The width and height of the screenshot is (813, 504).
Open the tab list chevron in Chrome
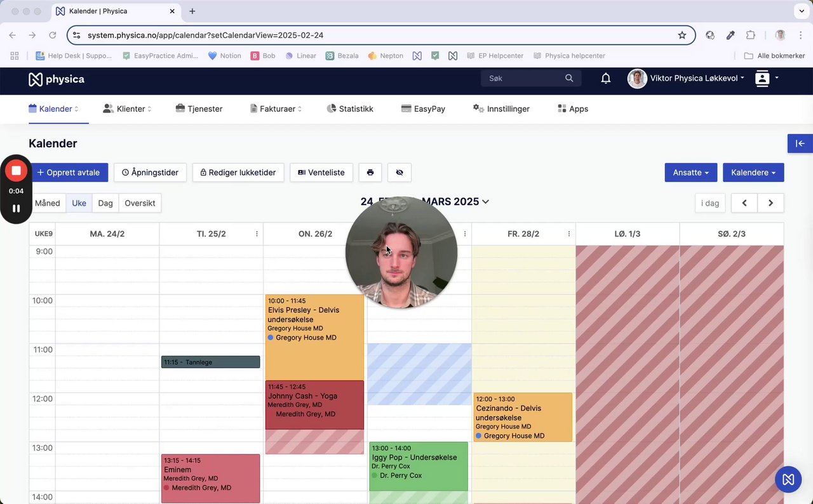800,11
